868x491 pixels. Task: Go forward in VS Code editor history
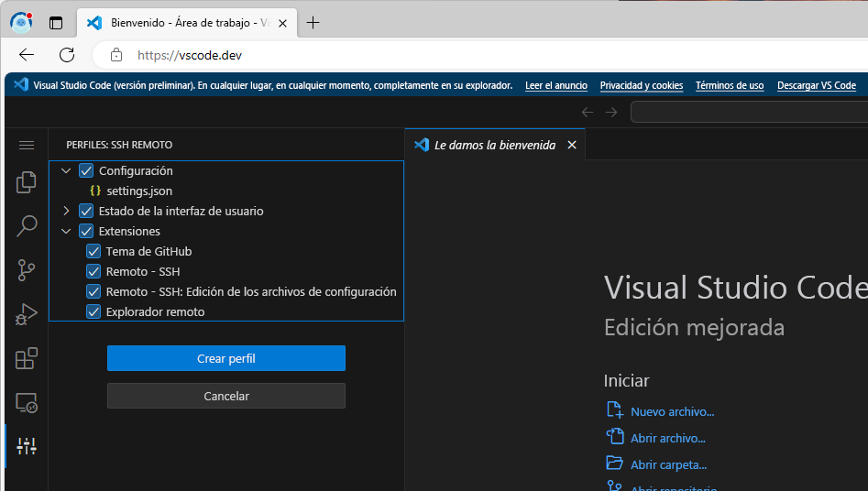coord(611,113)
